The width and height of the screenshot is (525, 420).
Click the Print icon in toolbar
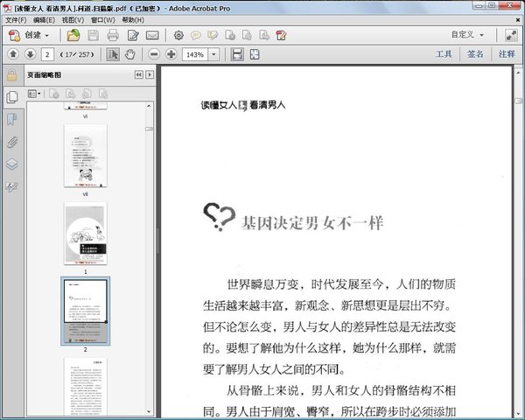click(x=113, y=36)
